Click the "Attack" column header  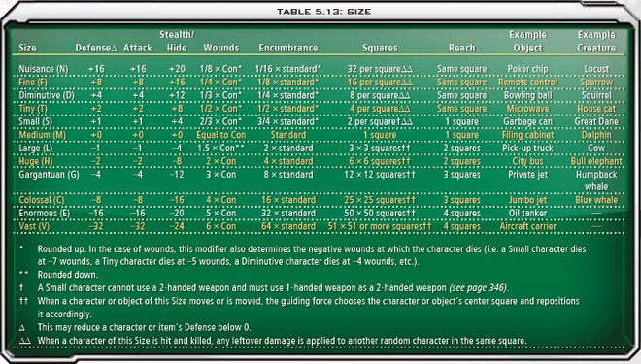pos(138,48)
